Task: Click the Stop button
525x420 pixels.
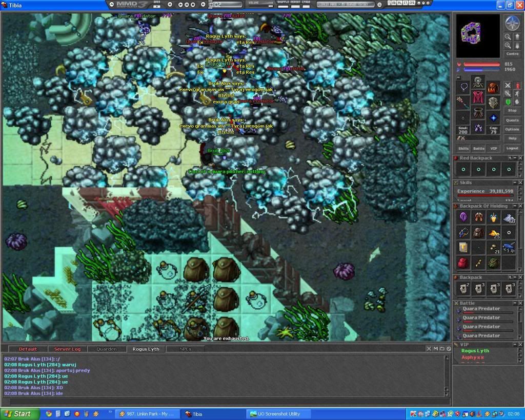Action: pos(512,110)
